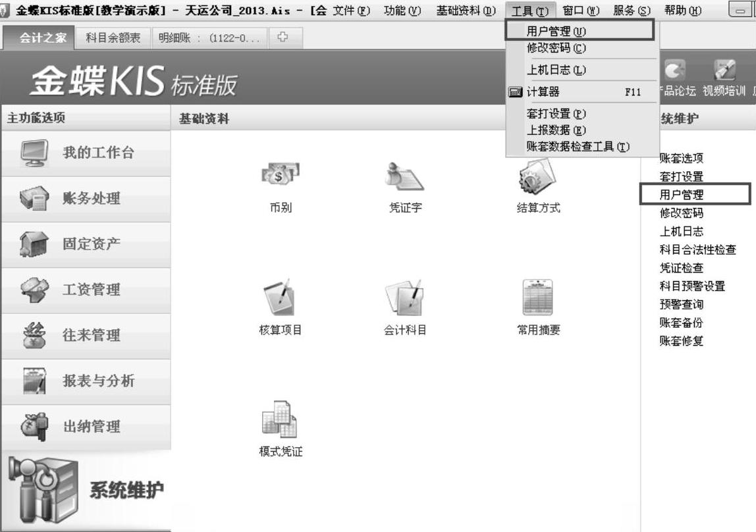Viewport: 756px width, 532px height.
Task: Click the add new tab plus icon
Action: (x=283, y=37)
